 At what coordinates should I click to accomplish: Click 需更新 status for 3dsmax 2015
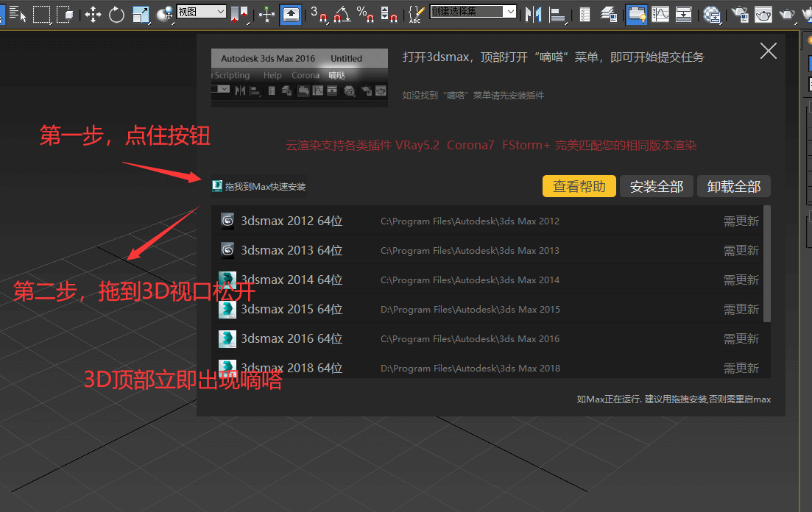[x=741, y=310]
